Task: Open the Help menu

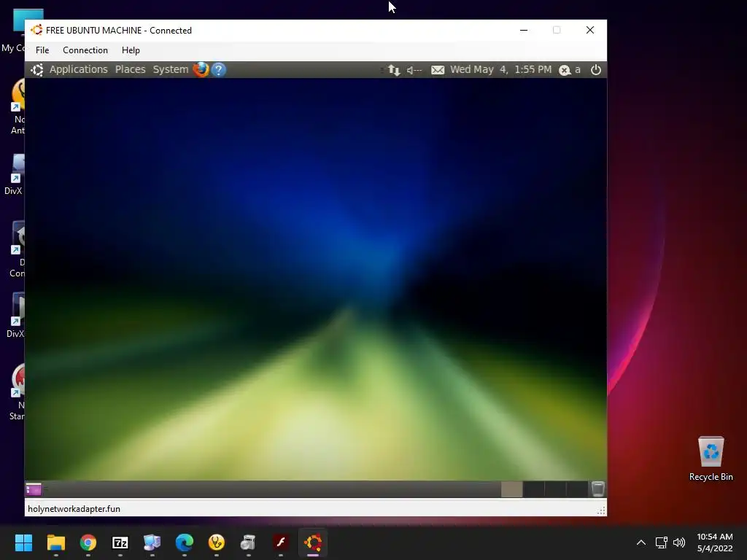Action: tap(131, 50)
